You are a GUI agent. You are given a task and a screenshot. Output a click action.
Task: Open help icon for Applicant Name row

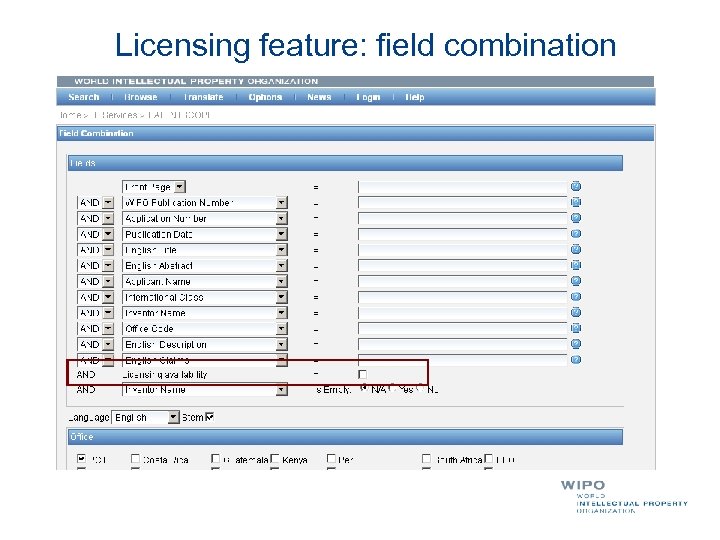click(x=576, y=281)
